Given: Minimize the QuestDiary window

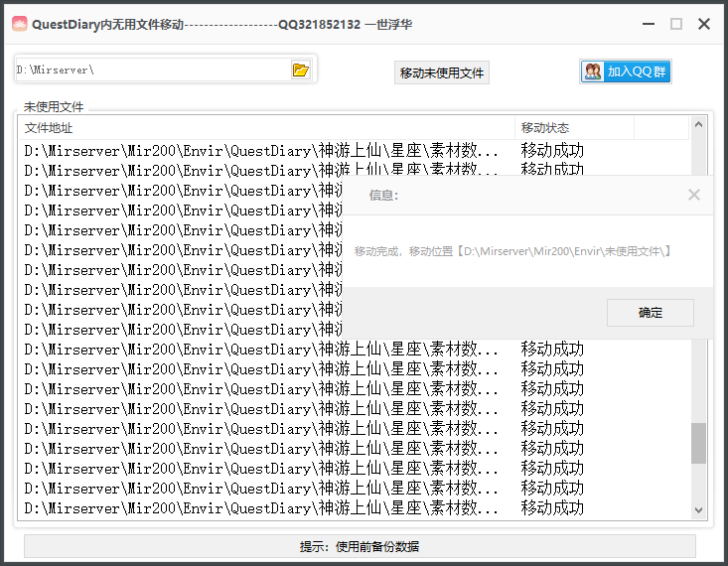Looking at the screenshot, I should 649,24.
